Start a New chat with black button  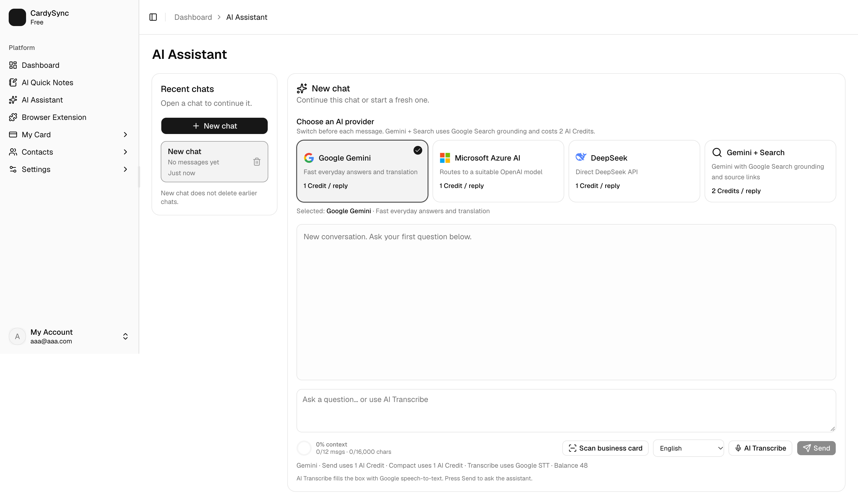click(214, 126)
